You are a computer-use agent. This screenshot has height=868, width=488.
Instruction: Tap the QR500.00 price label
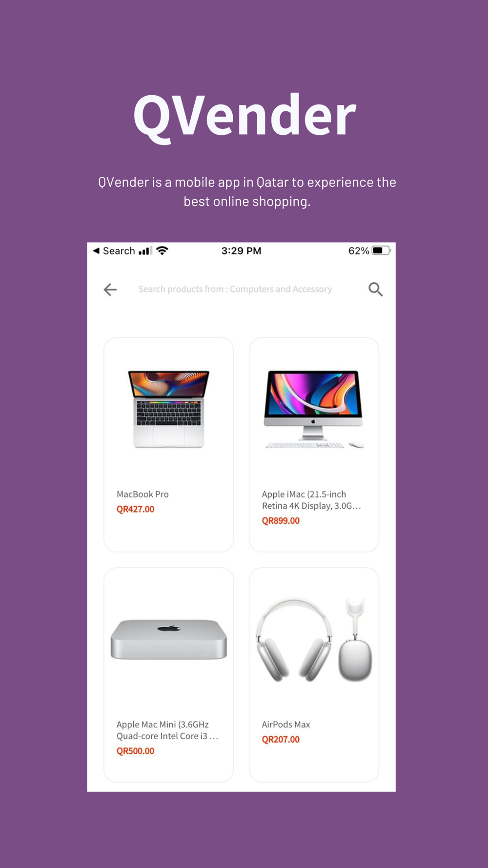pos(135,751)
